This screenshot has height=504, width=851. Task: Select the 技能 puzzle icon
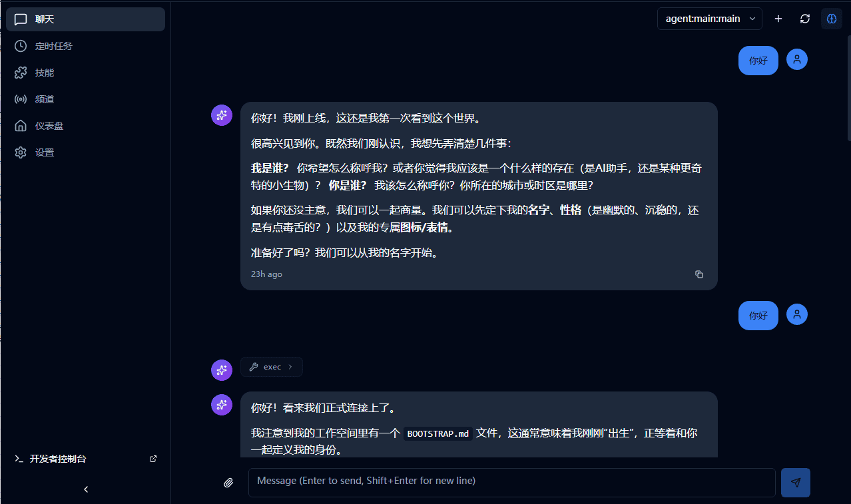tap(20, 73)
